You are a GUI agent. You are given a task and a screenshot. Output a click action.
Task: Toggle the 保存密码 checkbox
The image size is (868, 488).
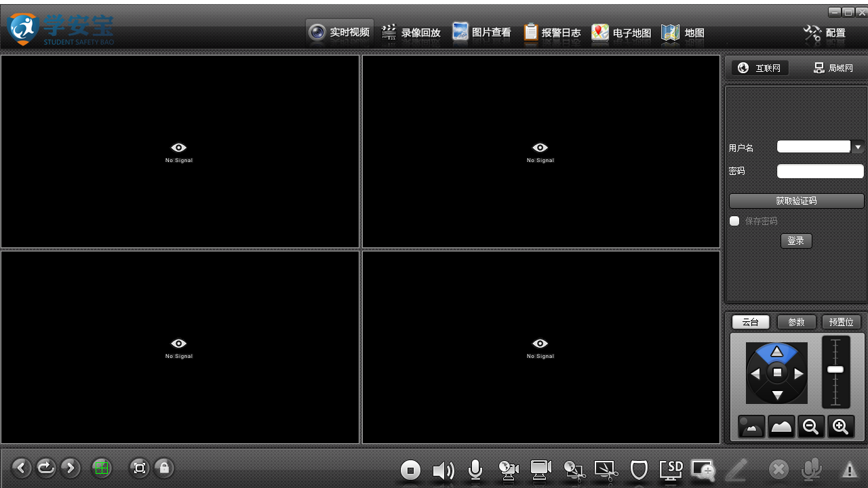tap(734, 221)
